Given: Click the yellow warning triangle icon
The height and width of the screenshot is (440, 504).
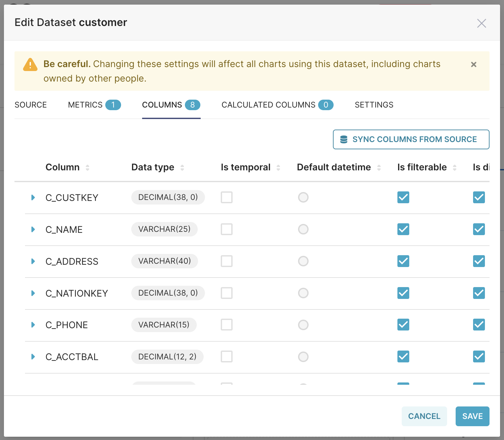Looking at the screenshot, I should 30,65.
